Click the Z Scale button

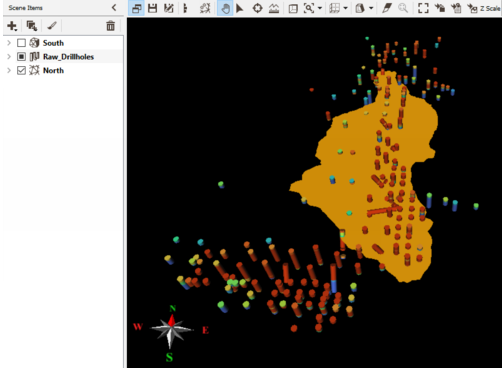[484, 8]
